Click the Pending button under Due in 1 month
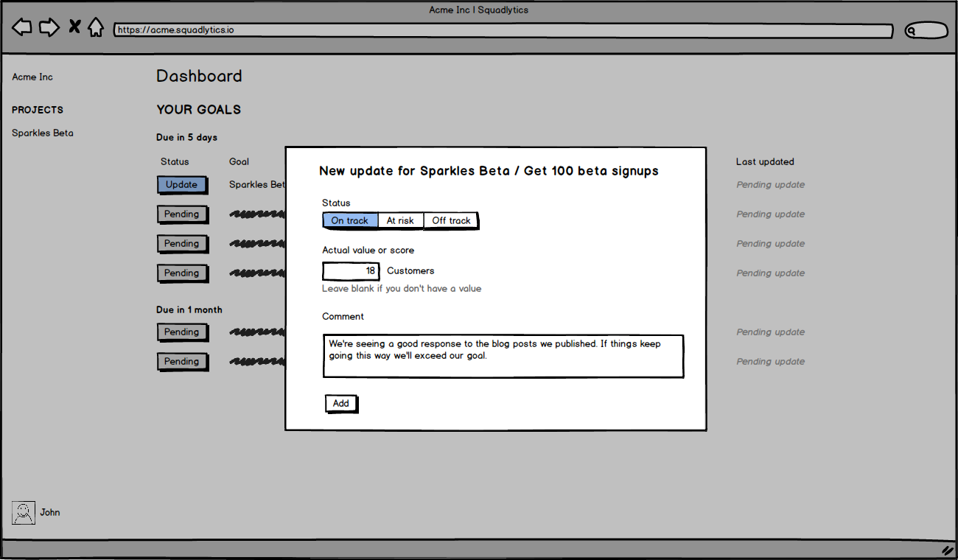Screen dimensions: 958x560 click(182, 332)
